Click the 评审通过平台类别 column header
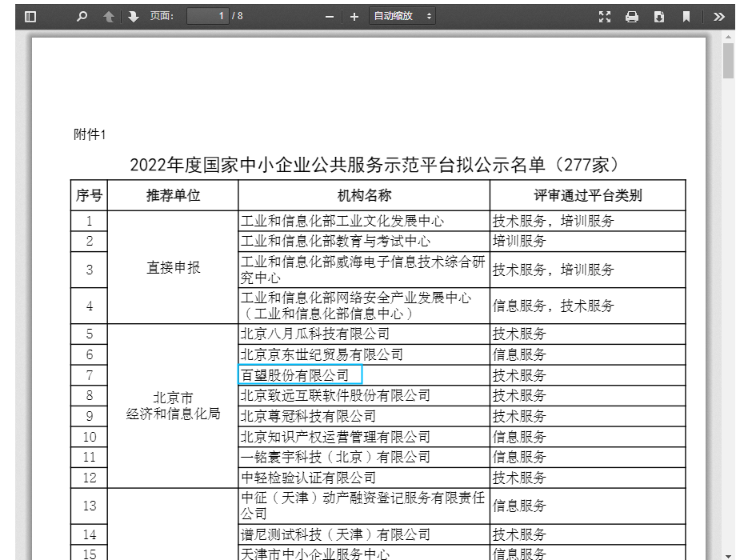Screen dimensions: 744x560 [x=587, y=195]
